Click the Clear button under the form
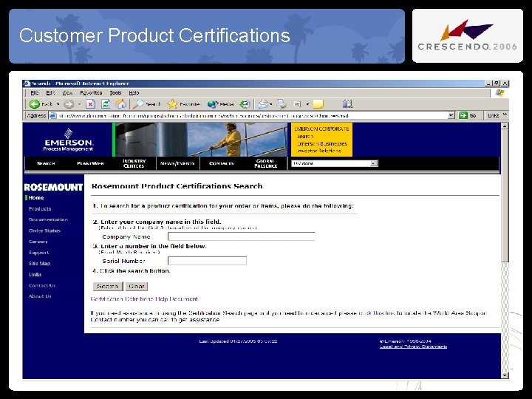 (x=137, y=287)
